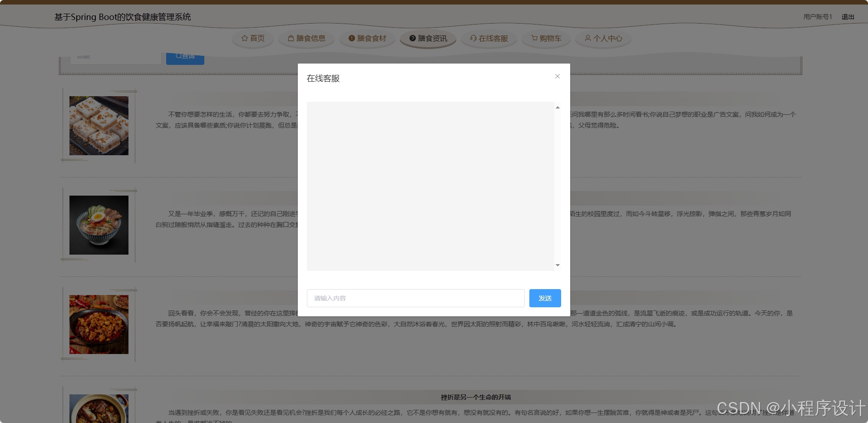The height and width of the screenshot is (423, 868).
Task: Close the 在线客服 dialog with the X icon
Action: 557,76
